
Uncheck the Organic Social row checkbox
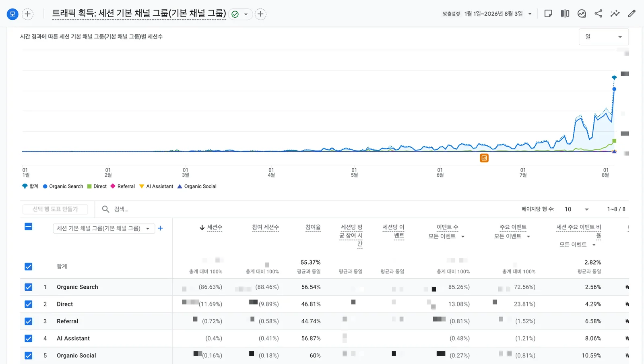click(29, 356)
